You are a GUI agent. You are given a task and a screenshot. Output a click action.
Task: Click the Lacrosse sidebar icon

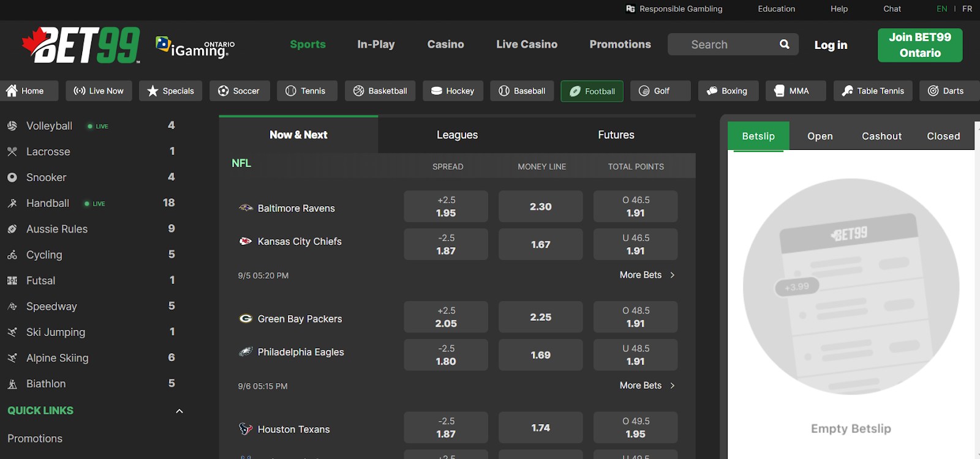click(x=12, y=151)
